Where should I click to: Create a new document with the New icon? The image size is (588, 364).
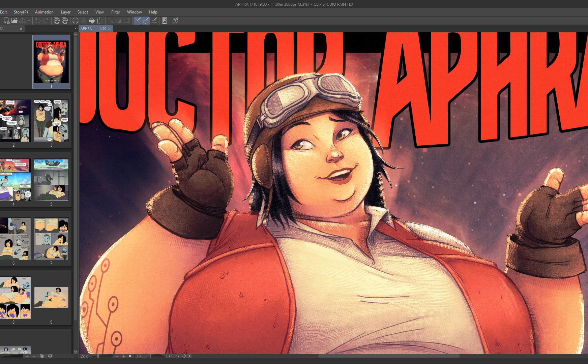point(6,21)
